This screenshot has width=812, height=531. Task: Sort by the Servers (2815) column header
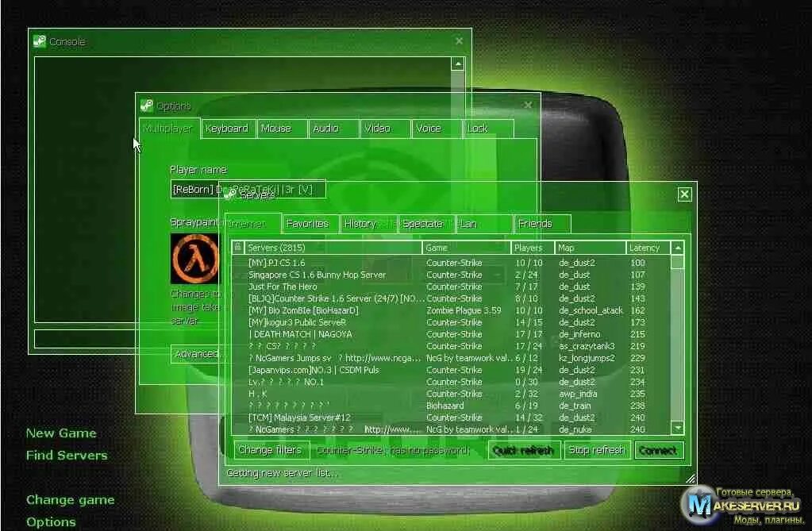333,248
